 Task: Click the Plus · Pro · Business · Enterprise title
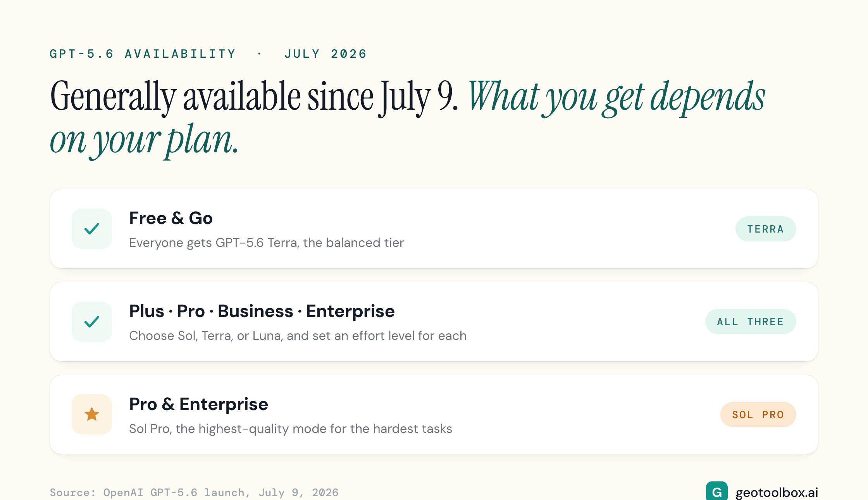pyautogui.click(x=262, y=311)
